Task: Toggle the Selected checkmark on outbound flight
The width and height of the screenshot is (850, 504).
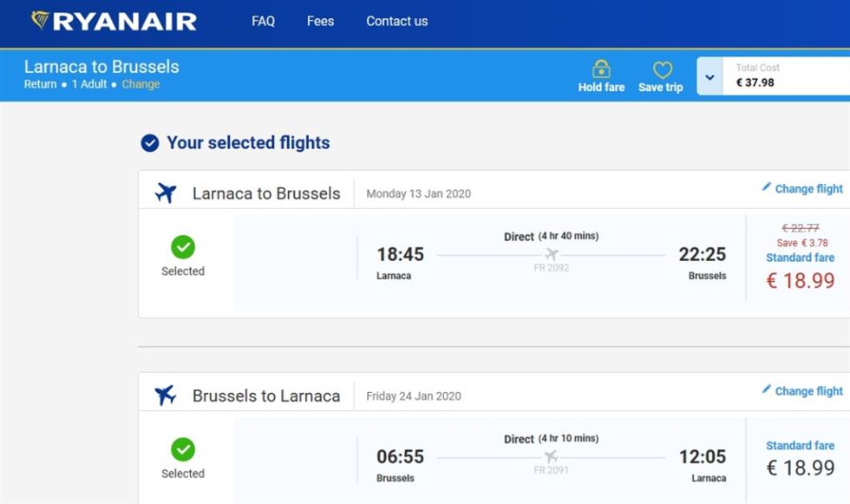Action: (x=183, y=247)
